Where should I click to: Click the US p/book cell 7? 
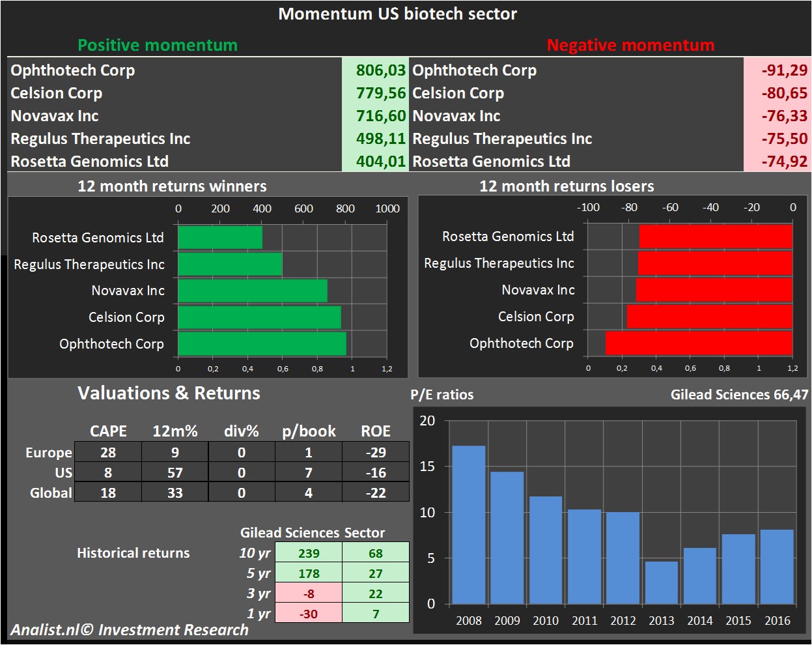coord(309,472)
